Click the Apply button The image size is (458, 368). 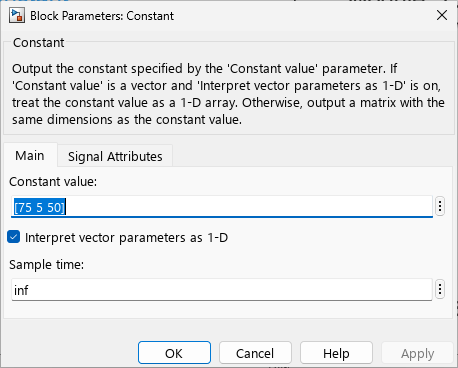point(417,353)
